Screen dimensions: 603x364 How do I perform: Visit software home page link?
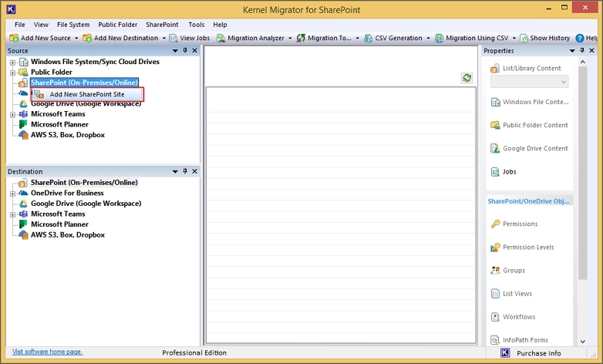47,352
